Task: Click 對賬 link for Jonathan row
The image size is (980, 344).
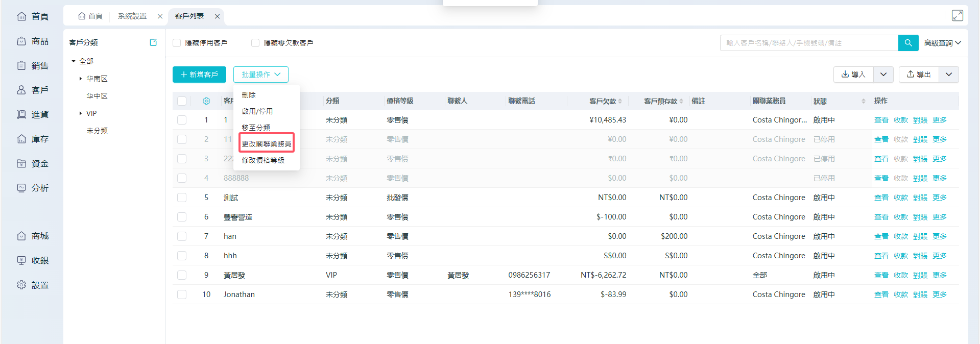Action: [920, 294]
